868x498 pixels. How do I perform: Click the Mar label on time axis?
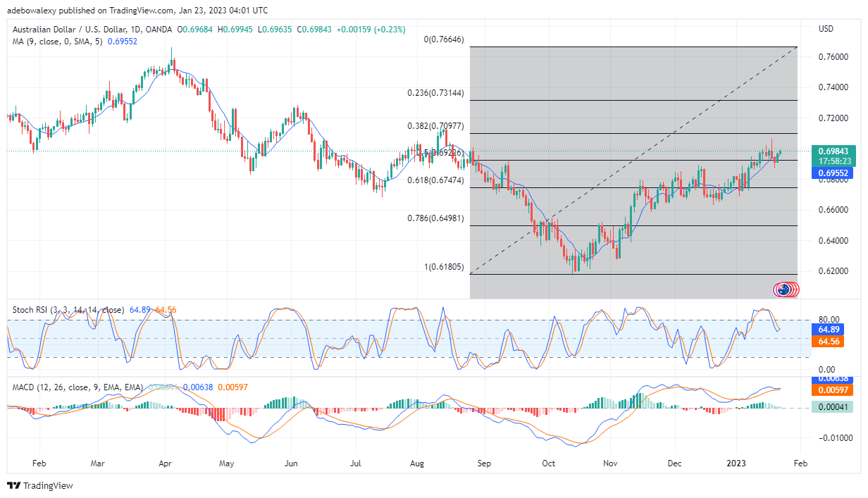(x=98, y=464)
